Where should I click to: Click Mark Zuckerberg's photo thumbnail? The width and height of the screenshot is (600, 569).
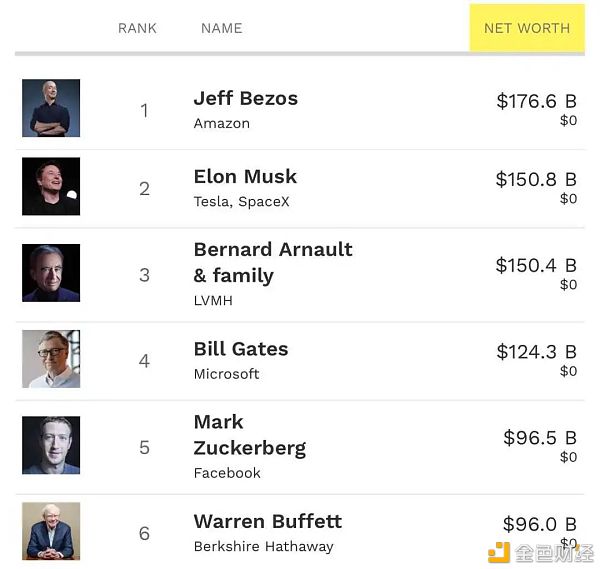coord(51,445)
